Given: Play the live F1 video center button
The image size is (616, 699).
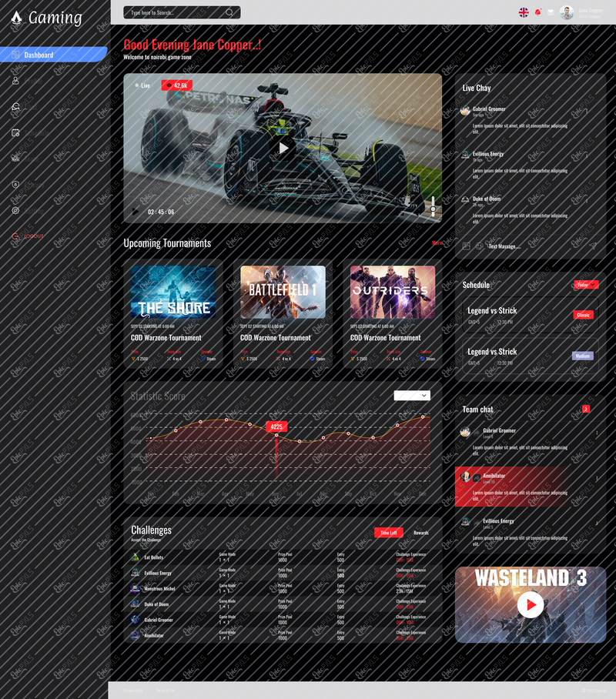Looking at the screenshot, I should tap(283, 148).
